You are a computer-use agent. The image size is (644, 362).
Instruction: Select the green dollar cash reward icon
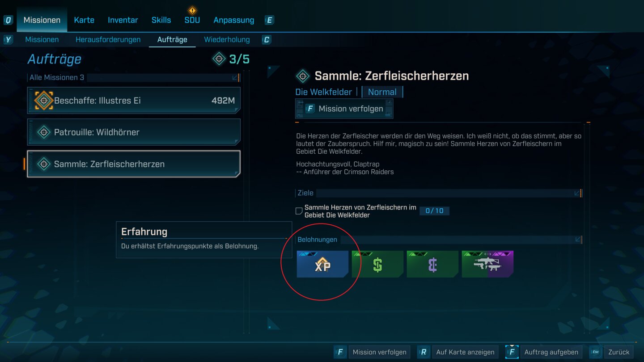pyautogui.click(x=377, y=264)
